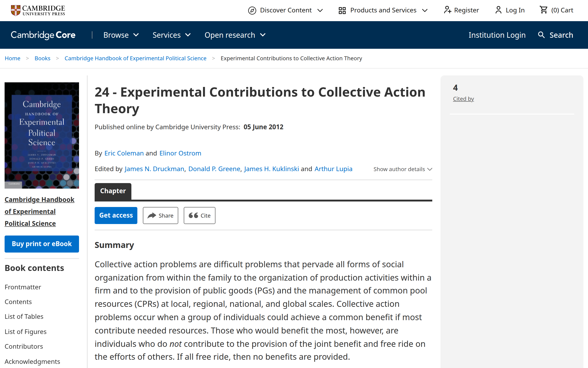Expand the Discover Content dropdown chevron
The height and width of the screenshot is (368, 588).
320,11
